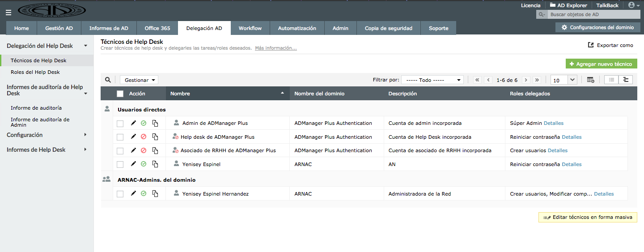This screenshot has width=644, height=252.
Task: Open Filtrar por Todo dropdown
Action: tap(432, 80)
